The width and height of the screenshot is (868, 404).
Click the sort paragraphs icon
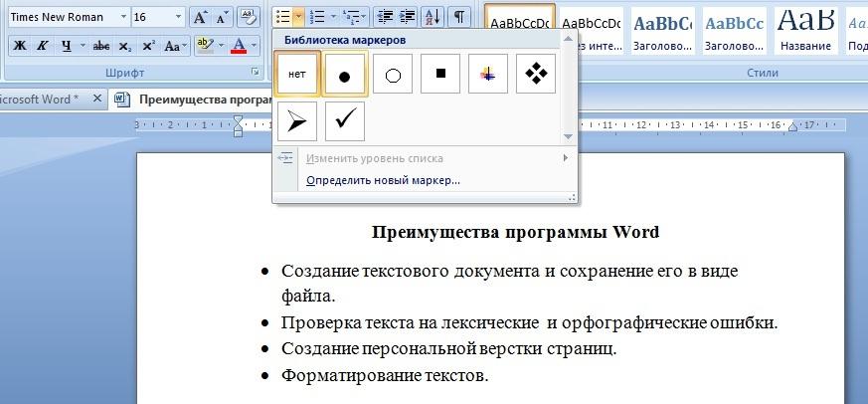(433, 17)
